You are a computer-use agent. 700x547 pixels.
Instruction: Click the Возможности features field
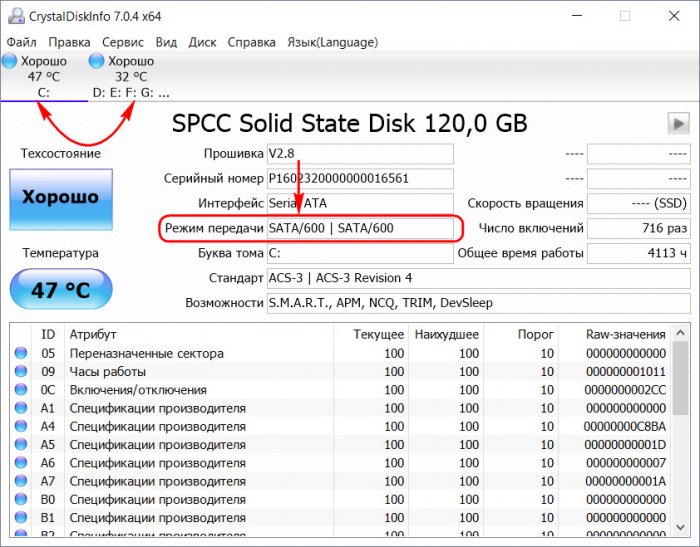479,303
